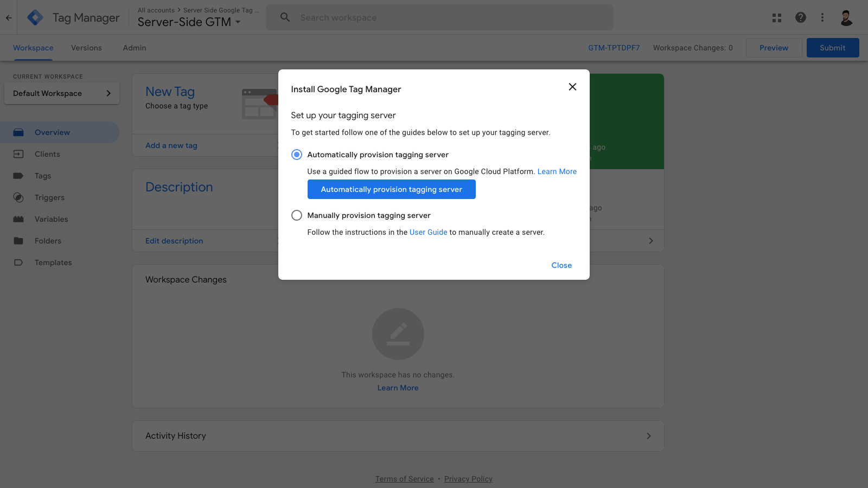This screenshot has width=868, height=488.
Task: Click Learn More under workspace has no changes
Action: pyautogui.click(x=398, y=388)
